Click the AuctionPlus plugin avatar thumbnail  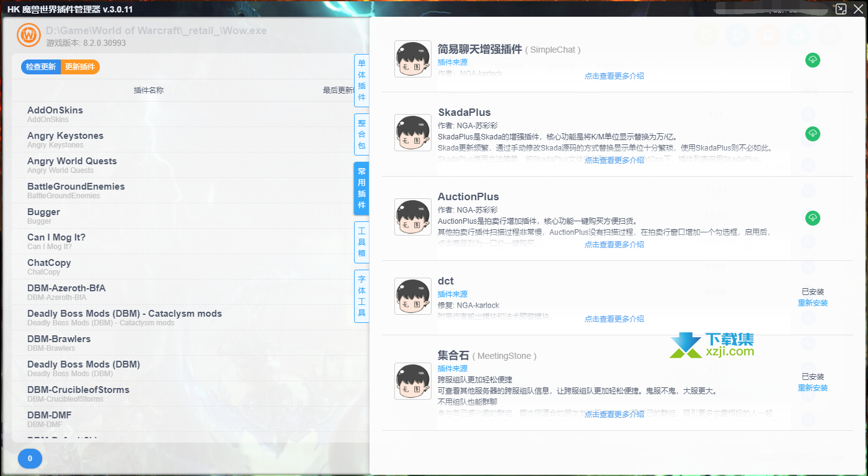413,217
